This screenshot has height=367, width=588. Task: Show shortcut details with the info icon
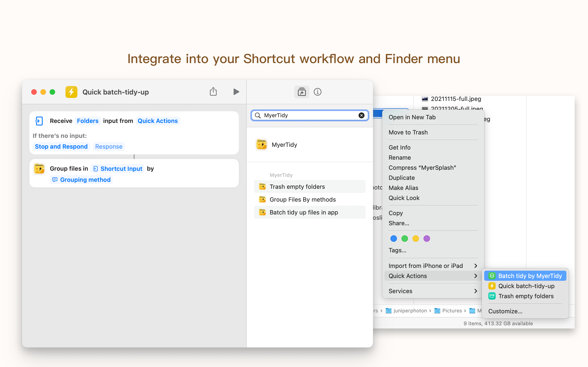point(317,92)
